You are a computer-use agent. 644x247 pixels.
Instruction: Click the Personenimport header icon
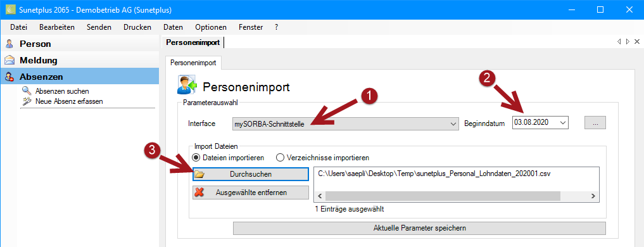[187, 85]
